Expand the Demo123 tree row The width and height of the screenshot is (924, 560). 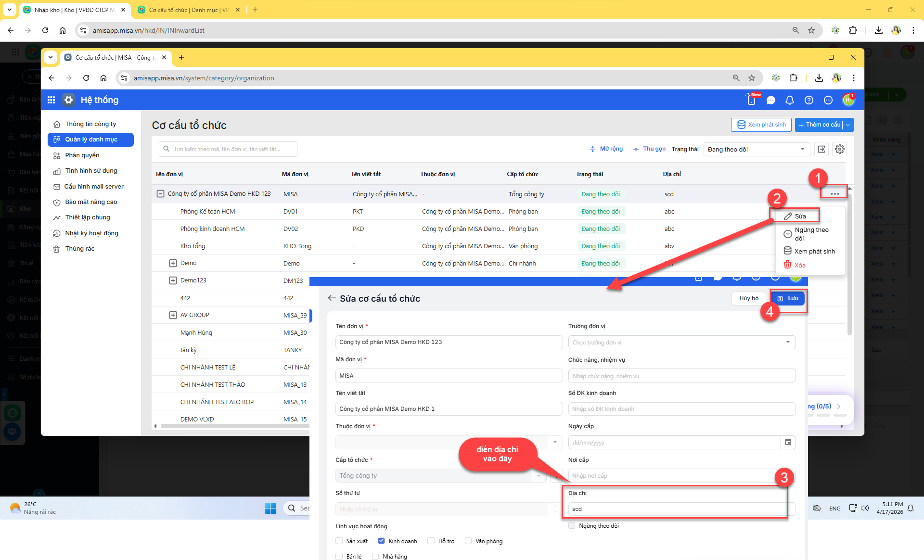pos(173,280)
